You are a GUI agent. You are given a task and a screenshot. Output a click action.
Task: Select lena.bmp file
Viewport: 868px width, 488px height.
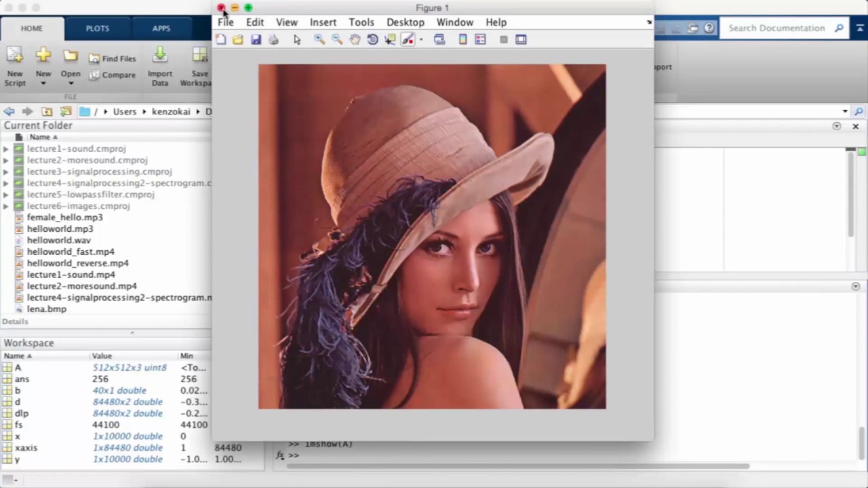click(x=46, y=309)
